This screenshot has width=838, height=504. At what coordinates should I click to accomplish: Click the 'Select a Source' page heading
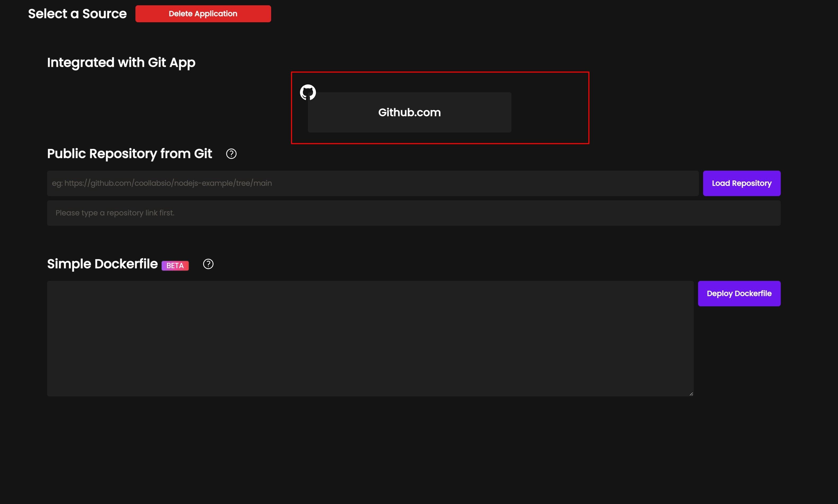click(x=77, y=13)
